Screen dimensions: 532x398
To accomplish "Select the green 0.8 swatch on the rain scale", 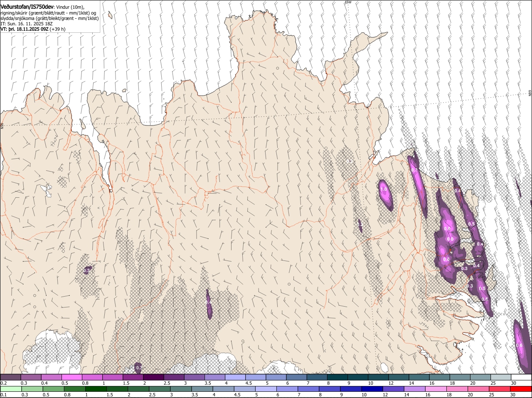I will [74, 389].
